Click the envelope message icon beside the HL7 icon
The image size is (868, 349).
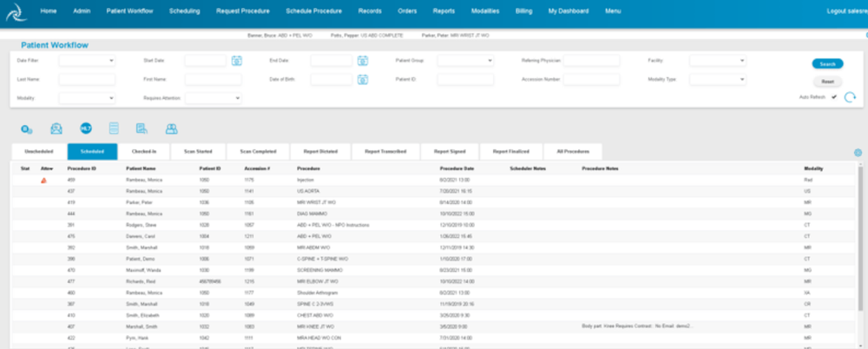[x=56, y=128]
